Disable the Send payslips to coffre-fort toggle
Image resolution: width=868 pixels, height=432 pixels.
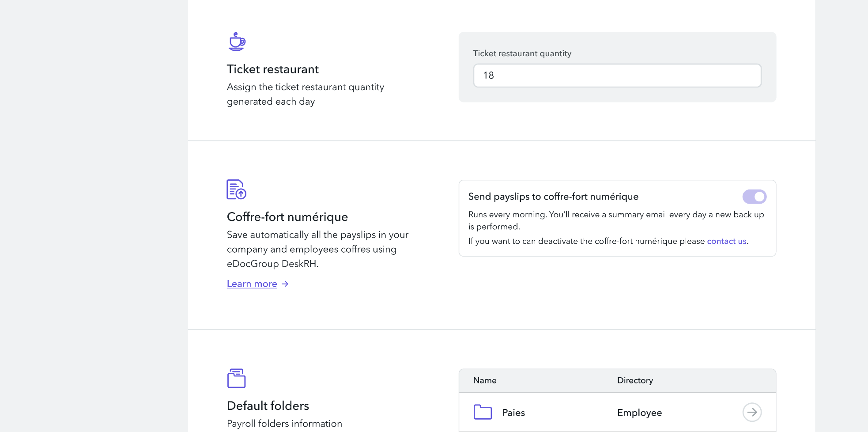754,197
